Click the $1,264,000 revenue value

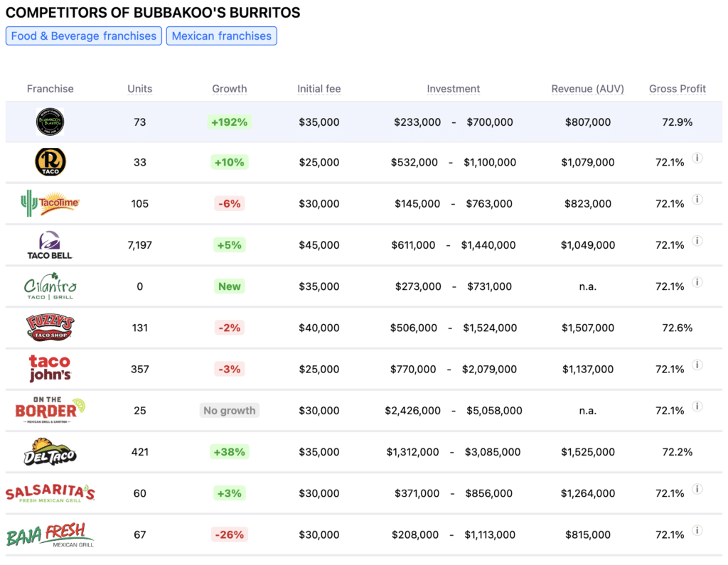tap(587, 493)
